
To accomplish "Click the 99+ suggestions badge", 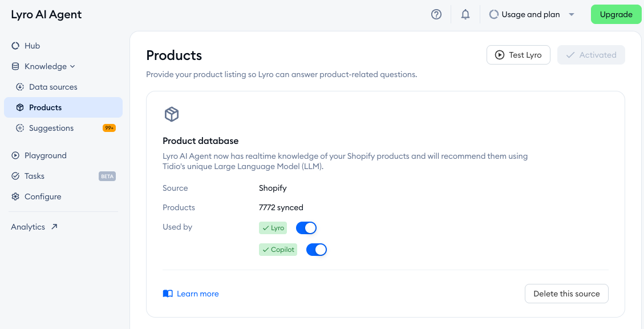I will [x=109, y=128].
